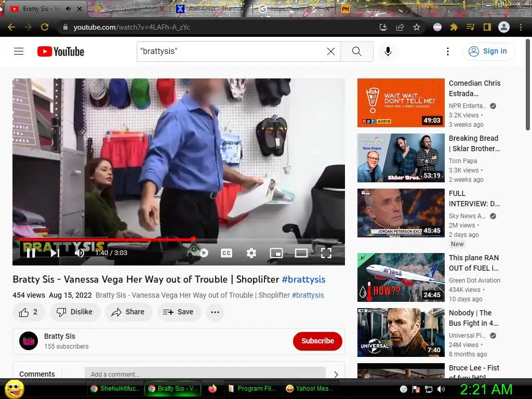Open Chrome three-dot menu
Viewport: 532px width, 399px height.
click(x=521, y=27)
